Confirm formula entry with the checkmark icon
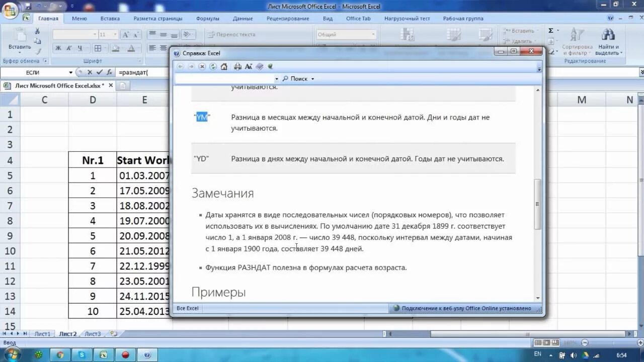The image size is (644, 362). tap(99, 72)
